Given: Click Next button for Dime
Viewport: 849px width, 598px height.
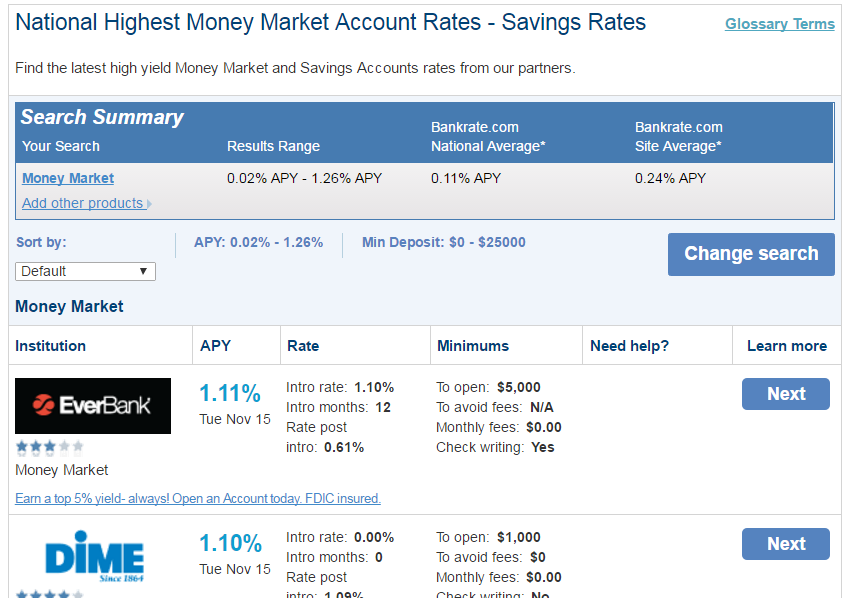Looking at the screenshot, I should [x=786, y=544].
